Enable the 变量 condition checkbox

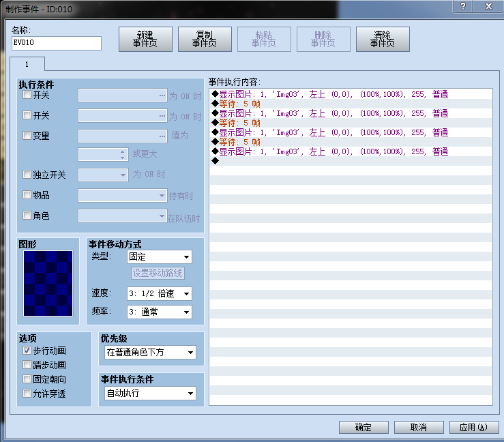pyautogui.click(x=27, y=135)
